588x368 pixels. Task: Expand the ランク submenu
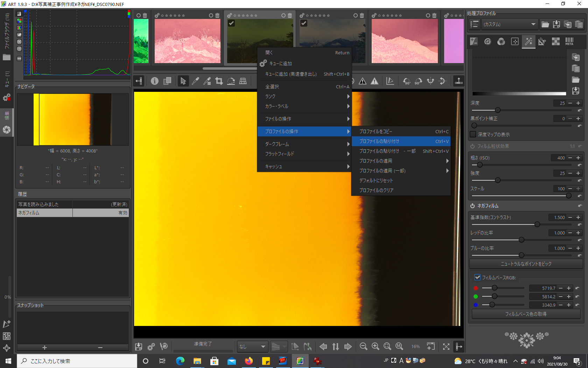pos(304,96)
